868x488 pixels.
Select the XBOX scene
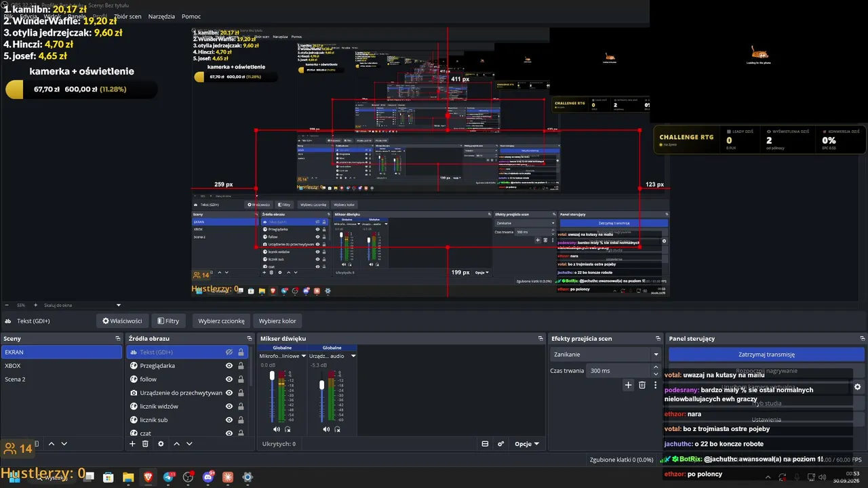tap(62, 365)
